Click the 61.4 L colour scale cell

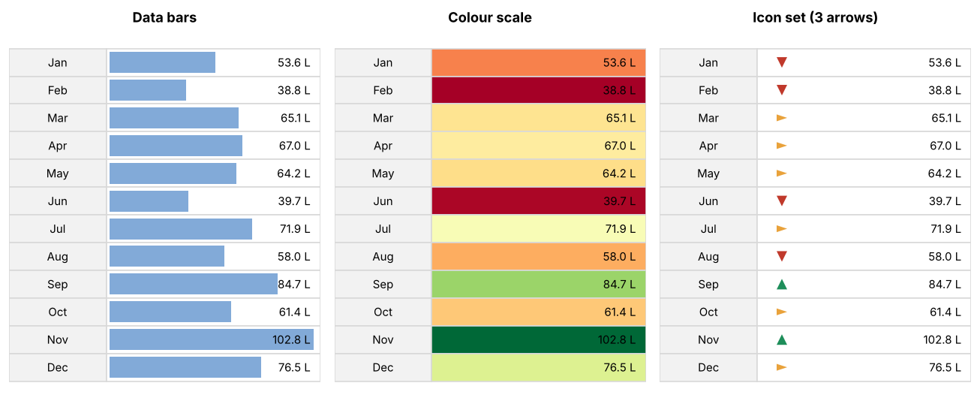tap(539, 312)
